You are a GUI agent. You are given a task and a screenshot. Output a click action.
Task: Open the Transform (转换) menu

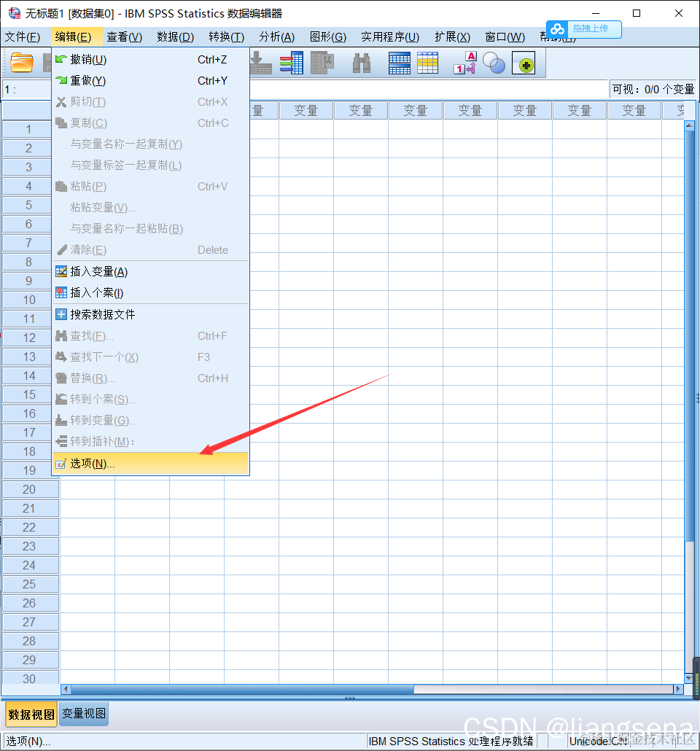tap(226, 37)
